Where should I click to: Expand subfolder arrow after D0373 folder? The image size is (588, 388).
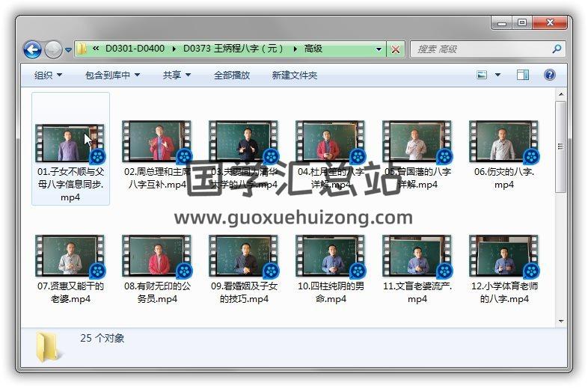coord(295,49)
